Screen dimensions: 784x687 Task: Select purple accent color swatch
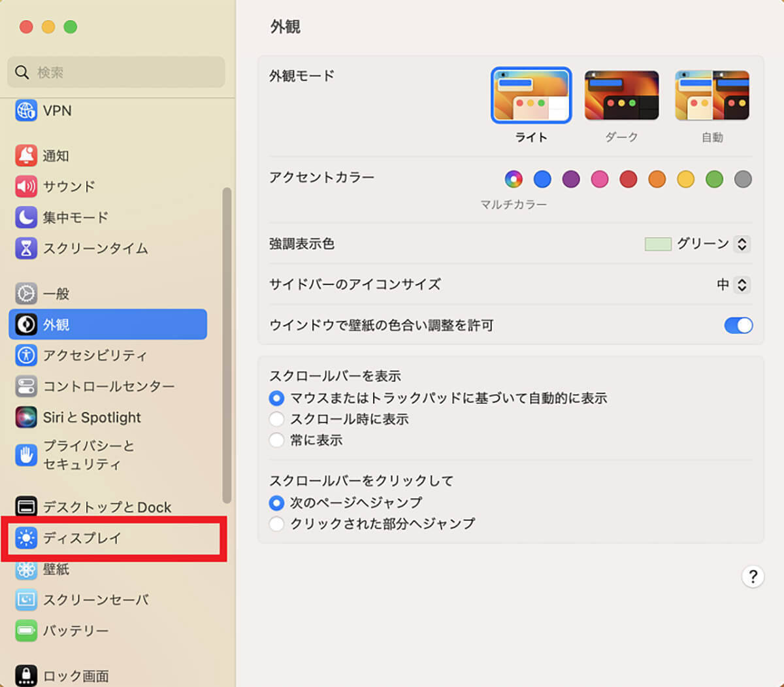pyautogui.click(x=571, y=179)
